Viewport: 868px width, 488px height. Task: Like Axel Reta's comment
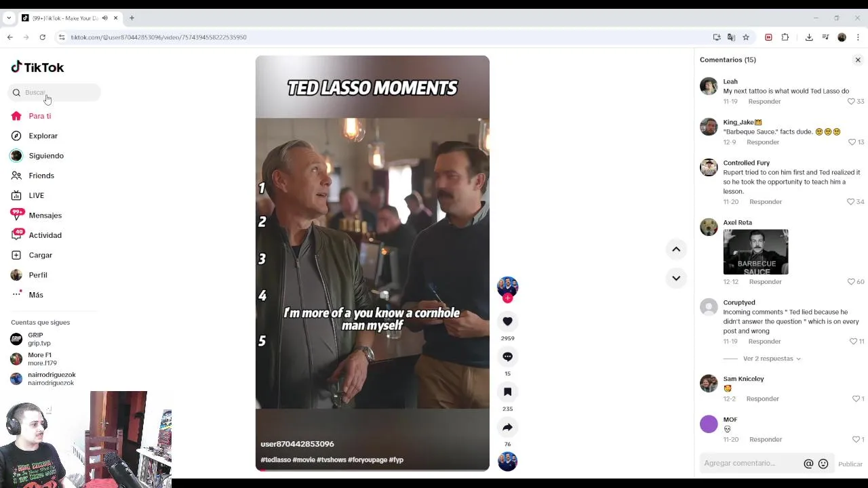click(x=851, y=282)
